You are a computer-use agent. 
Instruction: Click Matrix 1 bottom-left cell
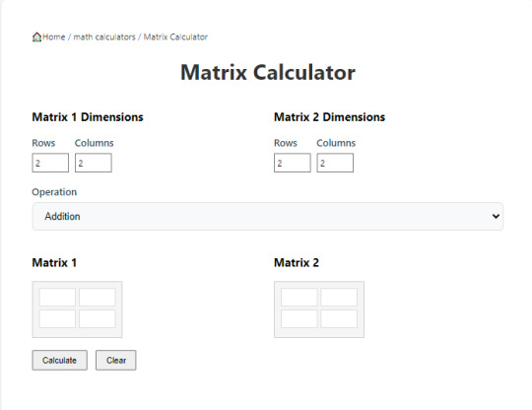point(57,318)
